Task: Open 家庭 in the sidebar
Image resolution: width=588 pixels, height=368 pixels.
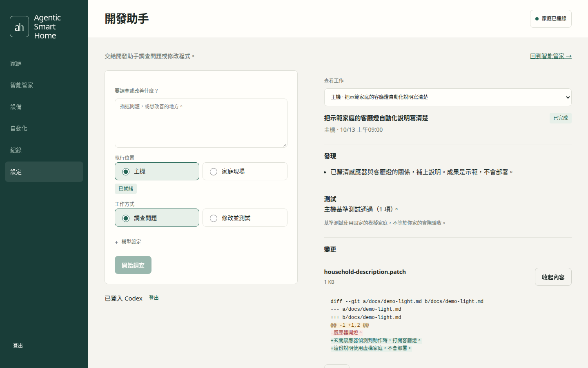Action: coord(44,63)
